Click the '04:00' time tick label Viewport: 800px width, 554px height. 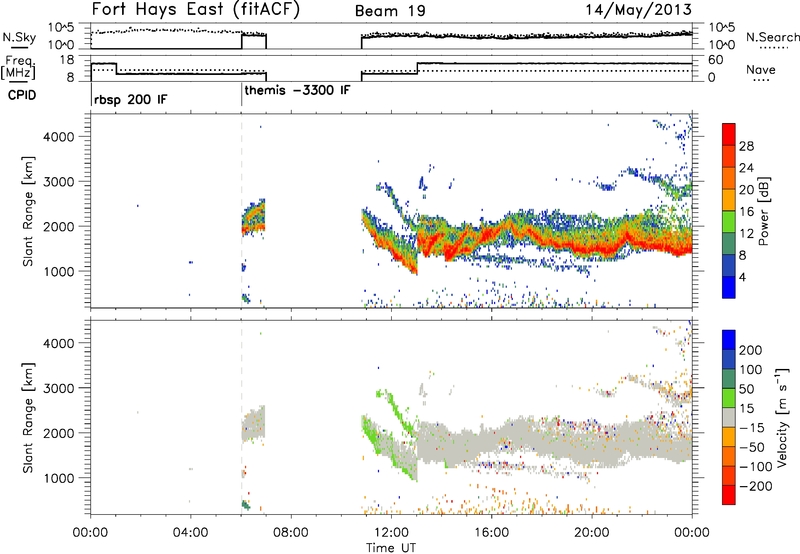[x=190, y=533]
